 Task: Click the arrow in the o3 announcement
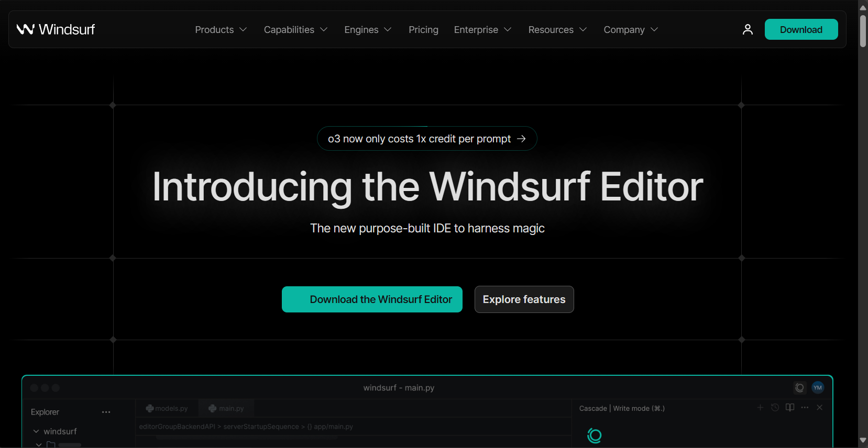pos(521,139)
